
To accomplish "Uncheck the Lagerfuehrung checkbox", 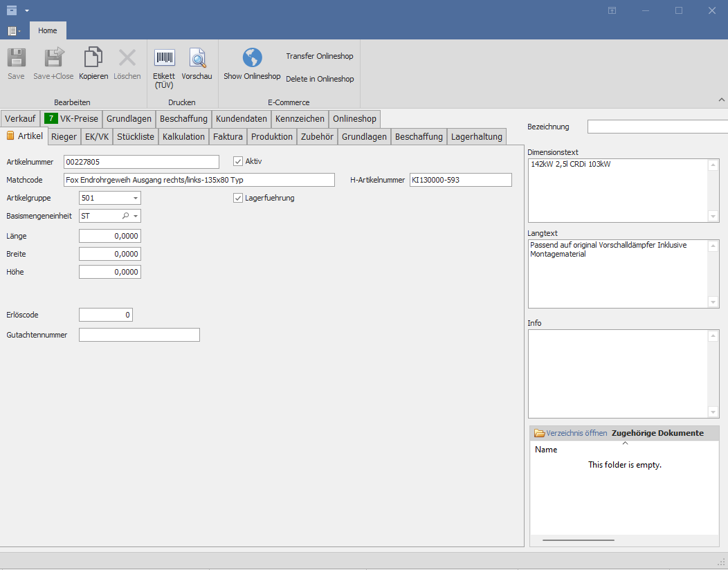I will [x=239, y=199].
